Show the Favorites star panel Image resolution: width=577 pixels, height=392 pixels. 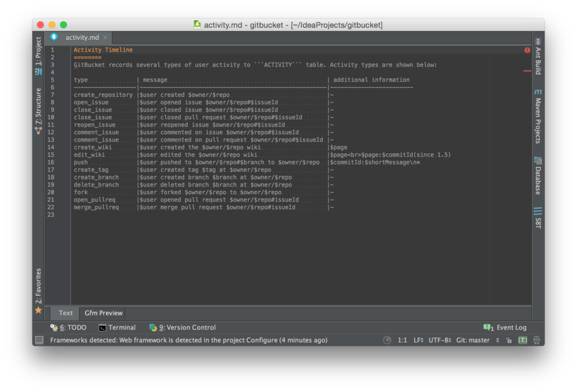click(x=38, y=291)
